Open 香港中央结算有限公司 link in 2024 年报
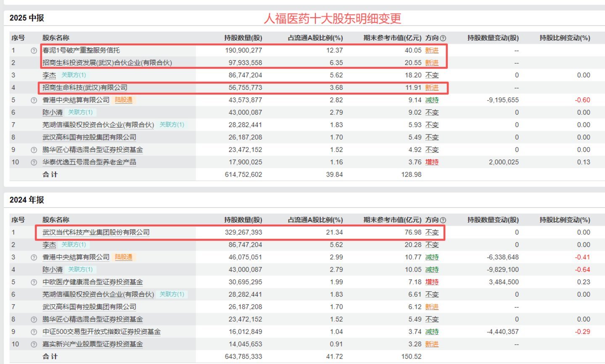The width and height of the screenshot is (605, 364). point(76,257)
